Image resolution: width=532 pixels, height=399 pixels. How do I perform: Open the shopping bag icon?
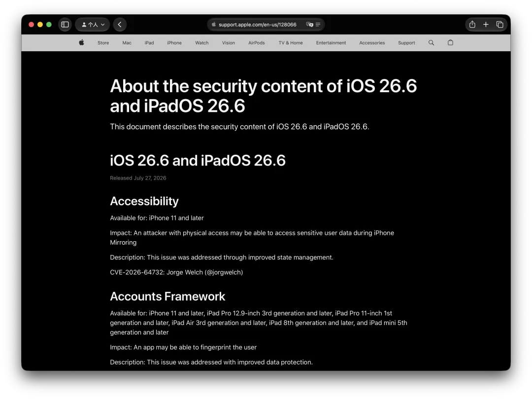coord(450,42)
